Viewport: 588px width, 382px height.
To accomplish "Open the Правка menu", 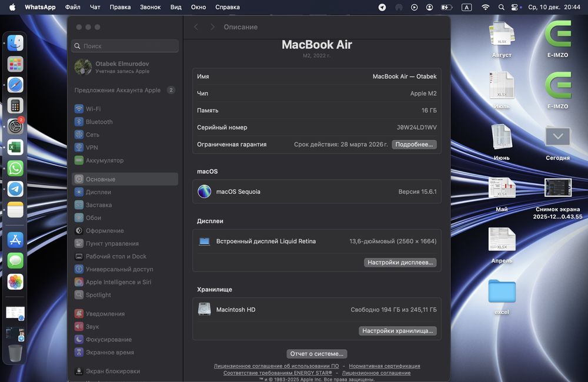I will click(120, 7).
